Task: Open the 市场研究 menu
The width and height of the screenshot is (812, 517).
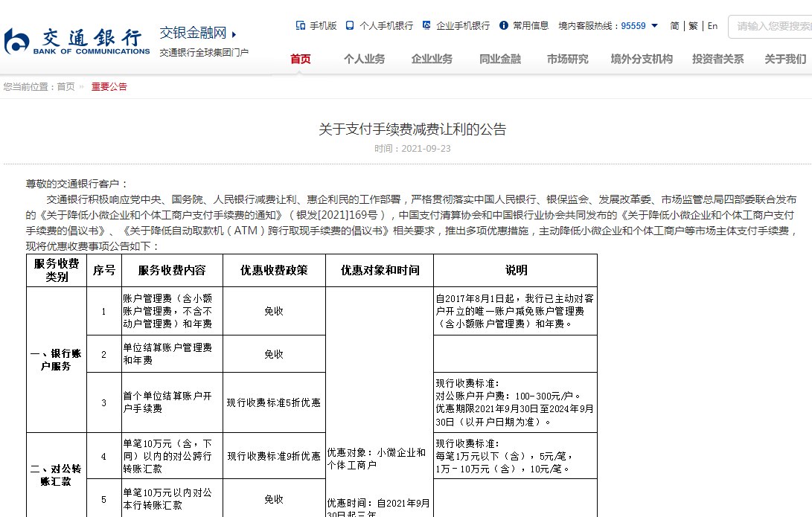Action: coord(568,59)
